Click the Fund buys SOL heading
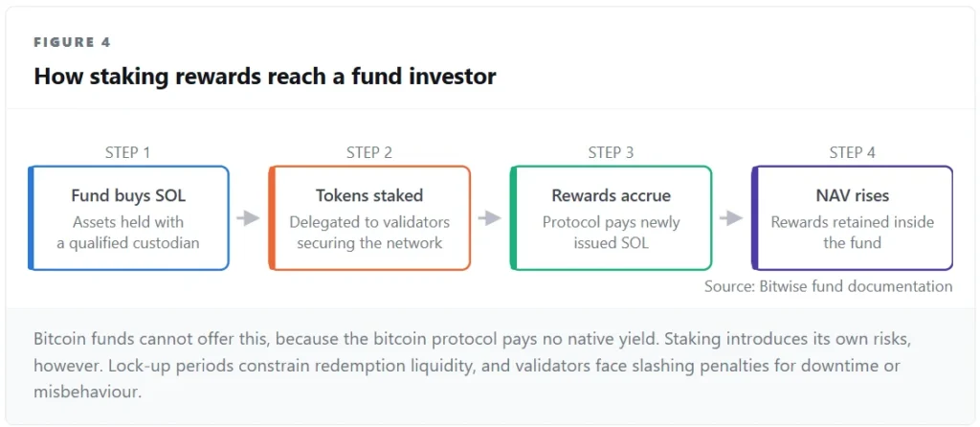 click(x=128, y=195)
